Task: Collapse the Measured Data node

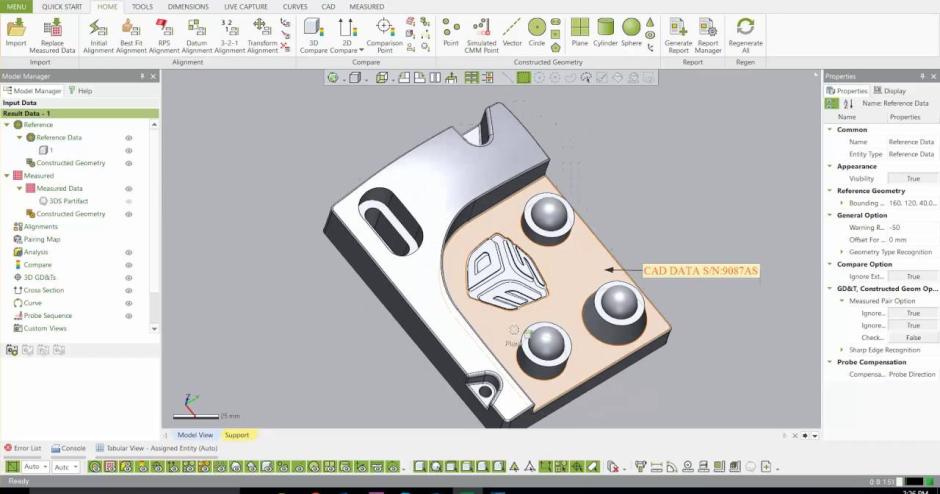Action: point(19,188)
